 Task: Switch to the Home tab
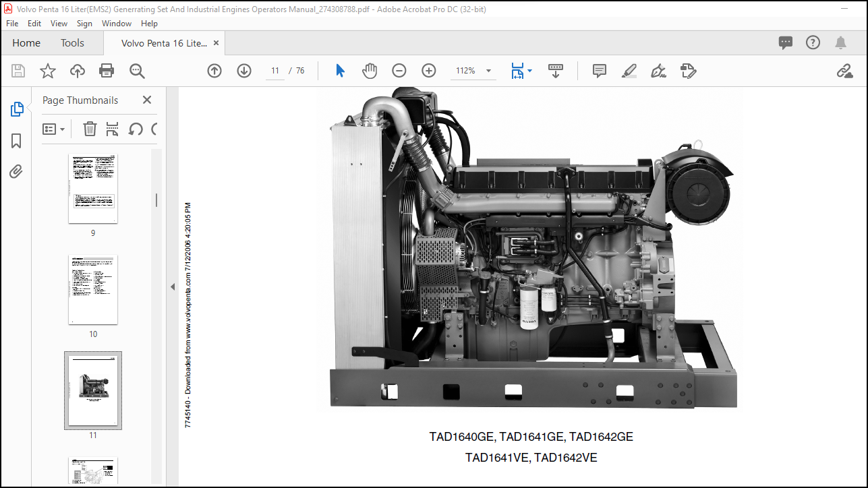[x=26, y=42]
